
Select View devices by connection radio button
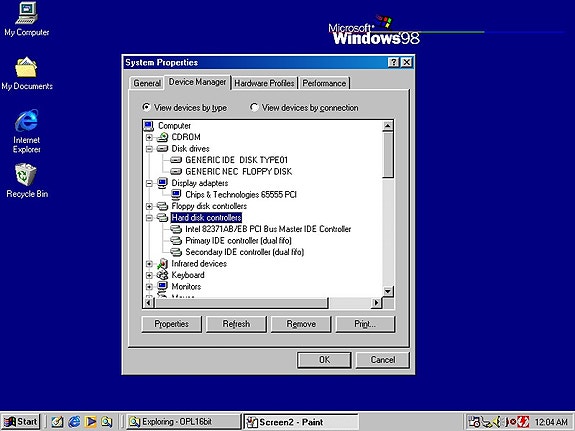[254, 107]
